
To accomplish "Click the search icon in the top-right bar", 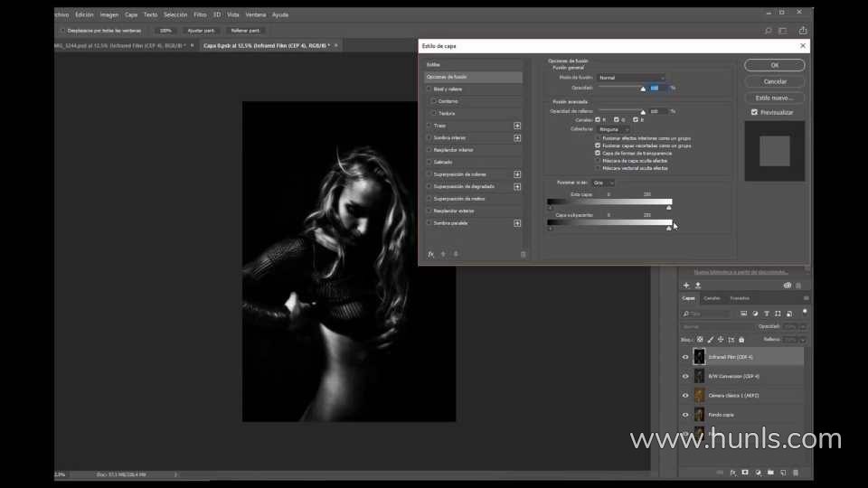I will coord(769,30).
